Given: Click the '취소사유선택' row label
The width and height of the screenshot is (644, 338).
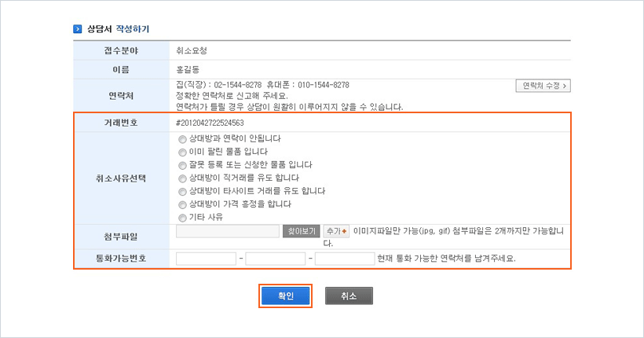Looking at the screenshot, I should tap(120, 178).
